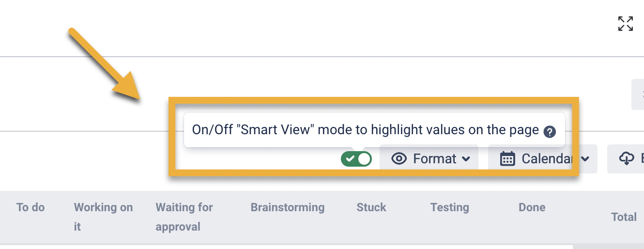Screen dimensions: 644x249
Task: Select the Waiting for approval column header
Action: 184,217
